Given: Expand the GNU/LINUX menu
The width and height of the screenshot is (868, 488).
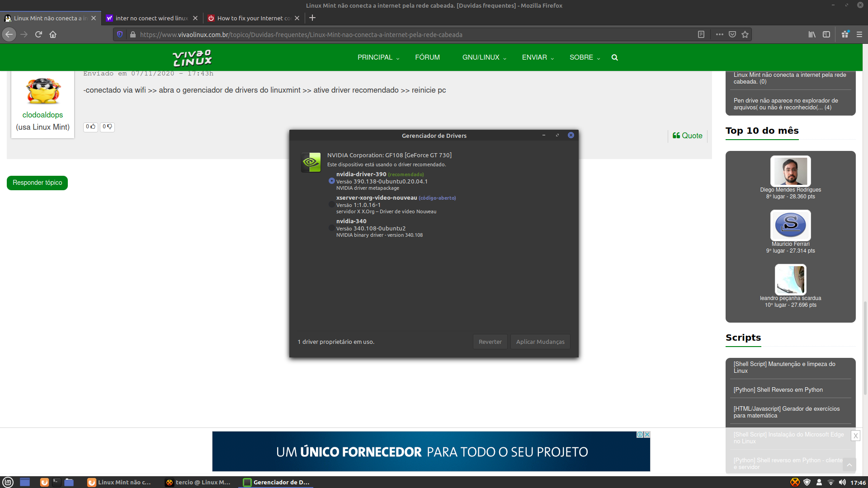Looking at the screenshot, I should (x=484, y=57).
